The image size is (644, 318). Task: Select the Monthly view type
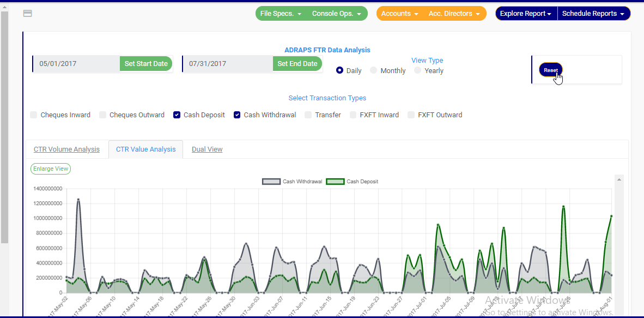(x=374, y=70)
